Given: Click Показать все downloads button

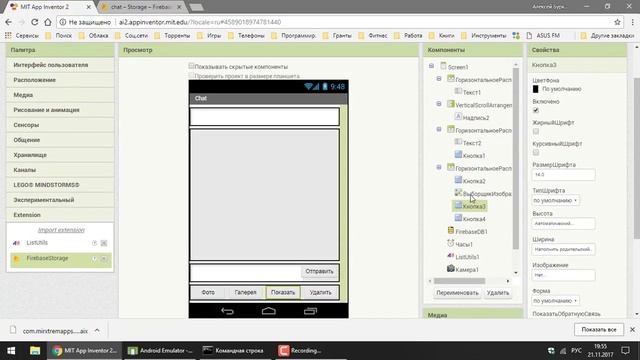Looking at the screenshot, I should tap(599, 329).
